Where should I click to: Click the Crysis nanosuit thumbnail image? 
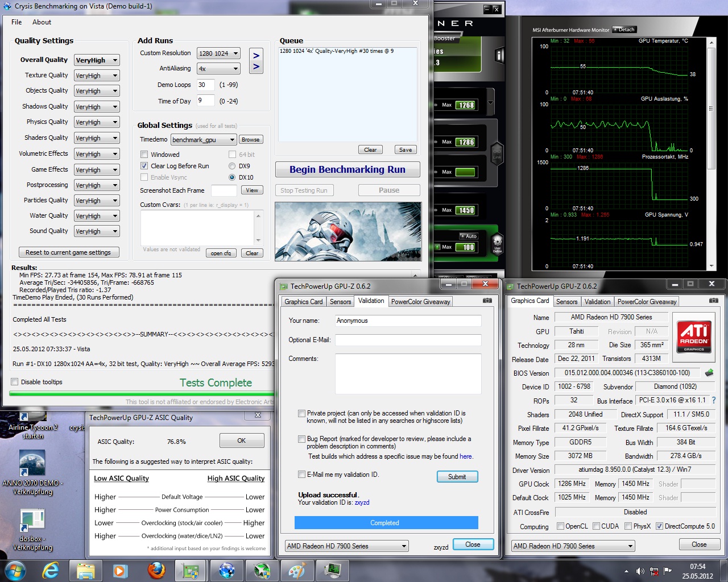(x=348, y=231)
